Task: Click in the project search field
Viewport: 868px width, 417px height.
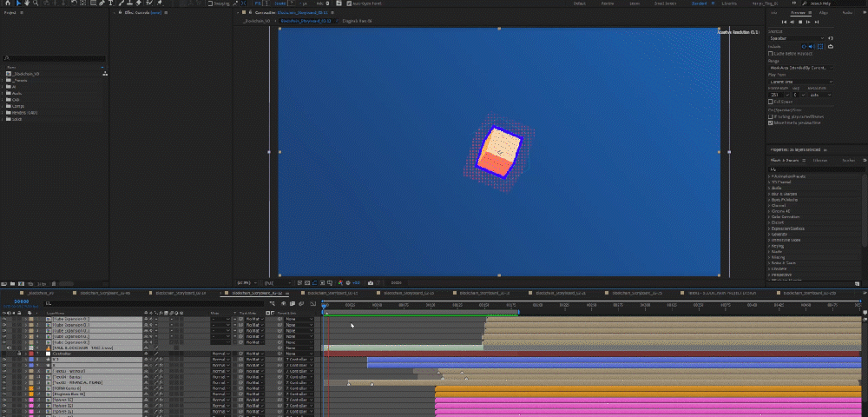Action: pyautogui.click(x=52, y=58)
